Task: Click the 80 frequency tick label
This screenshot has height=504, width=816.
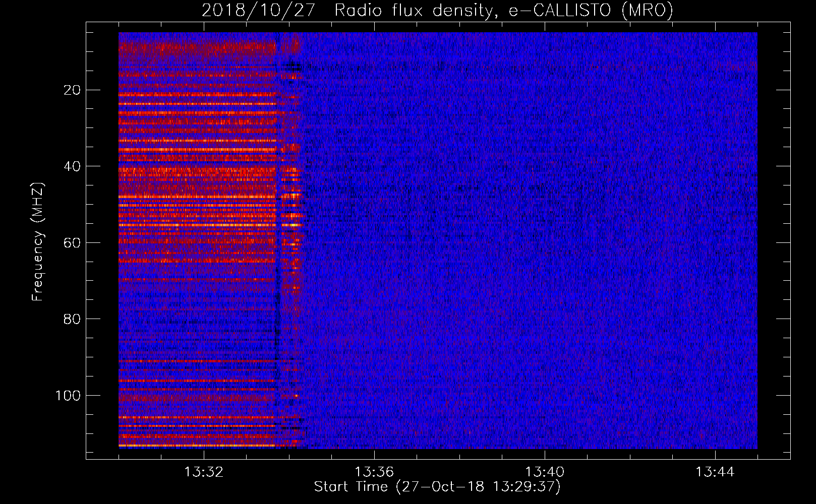Action: (x=72, y=319)
